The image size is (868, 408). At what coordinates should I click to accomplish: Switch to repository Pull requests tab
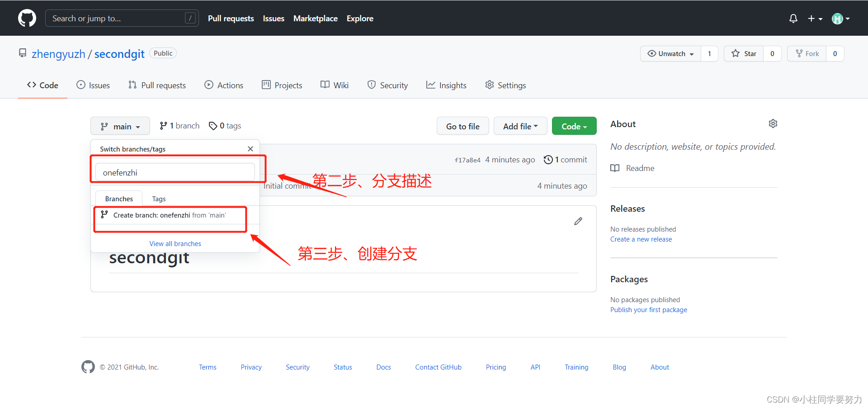(157, 85)
